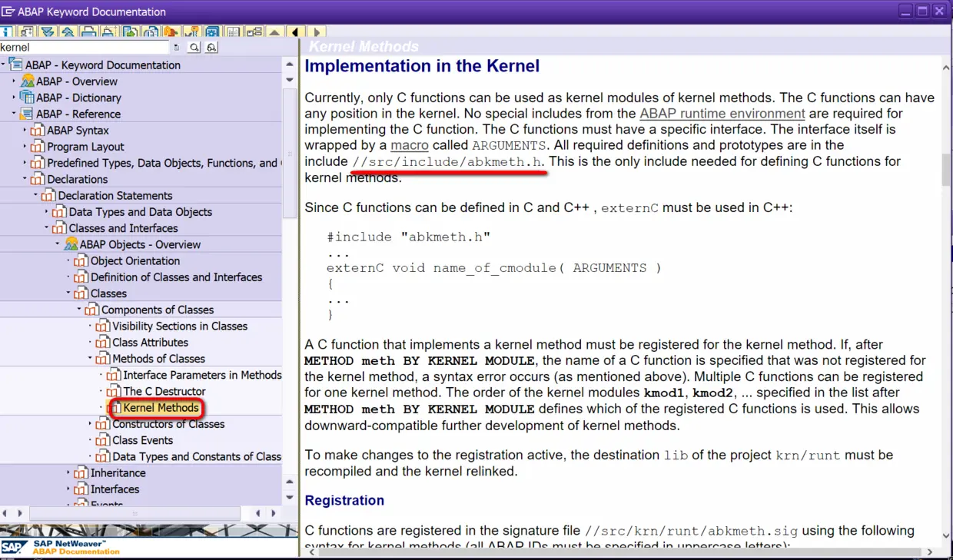
Task: Open Components of Classes tree entry
Action: pos(158,310)
